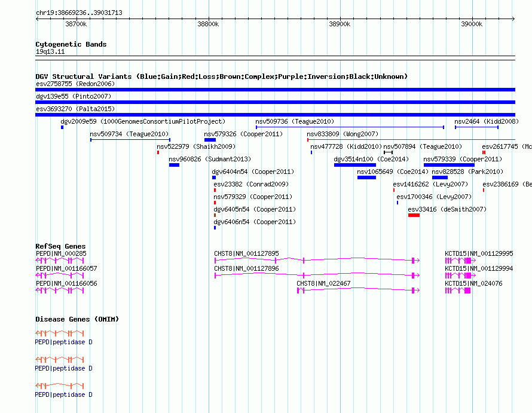Open the nsv1065649 (Coe2014) blue bar

(x=366, y=178)
